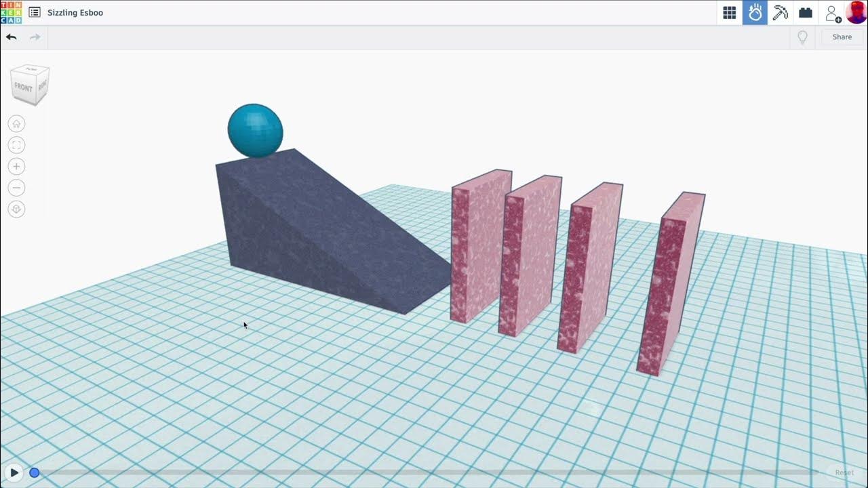Click the Tinkercad logo
Screen dimensions: 868x488
[x=11, y=12]
